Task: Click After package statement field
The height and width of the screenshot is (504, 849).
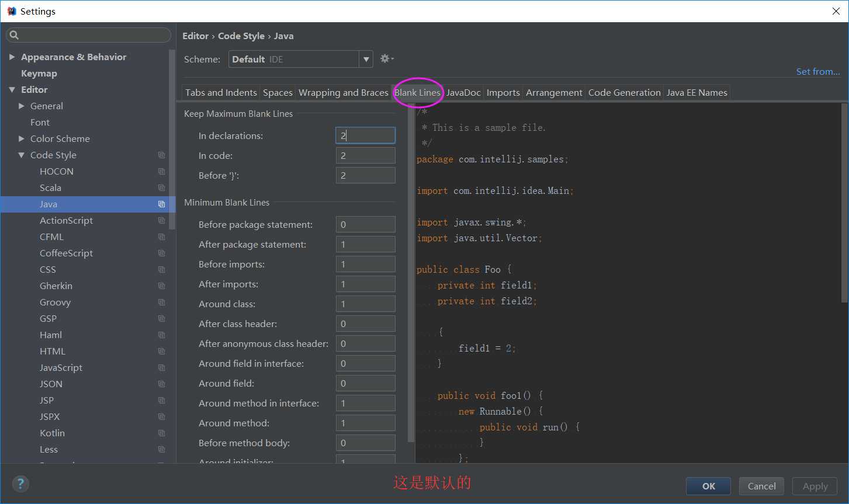Action: coord(366,244)
